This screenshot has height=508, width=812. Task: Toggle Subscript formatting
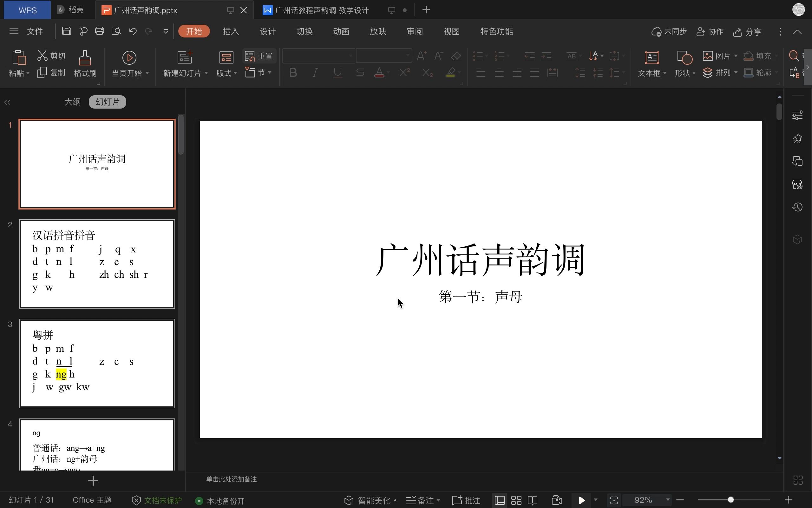pyautogui.click(x=427, y=73)
